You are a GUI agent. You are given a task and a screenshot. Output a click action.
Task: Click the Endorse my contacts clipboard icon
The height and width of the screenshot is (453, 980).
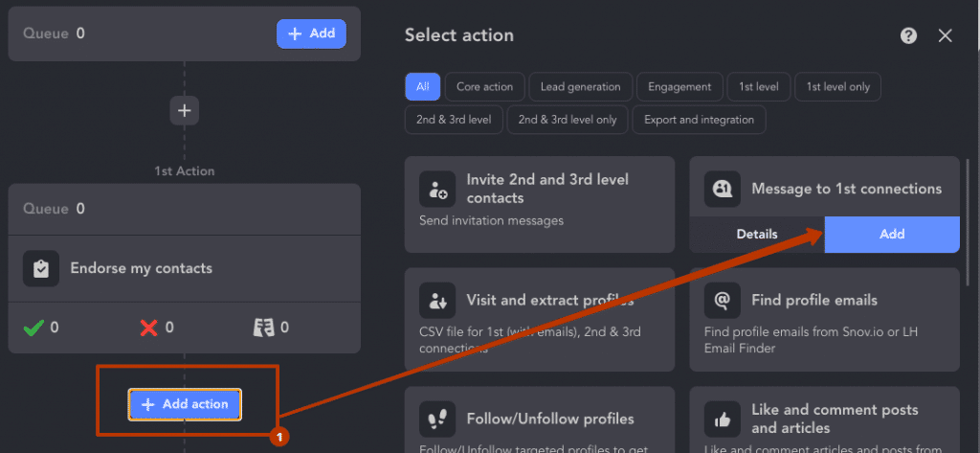click(41, 268)
